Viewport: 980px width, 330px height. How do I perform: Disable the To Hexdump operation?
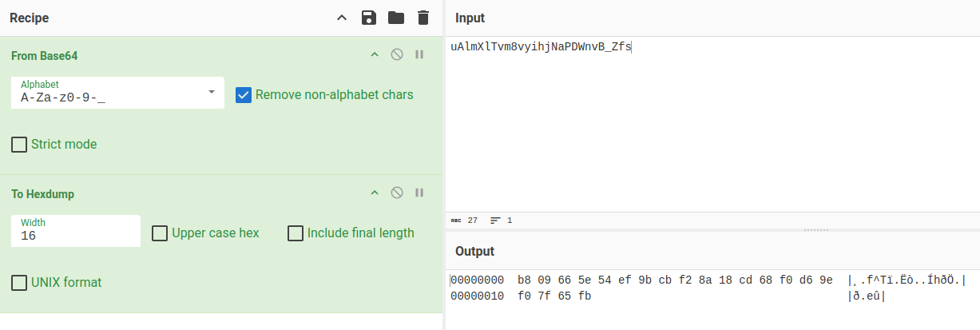tap(397, 193)
